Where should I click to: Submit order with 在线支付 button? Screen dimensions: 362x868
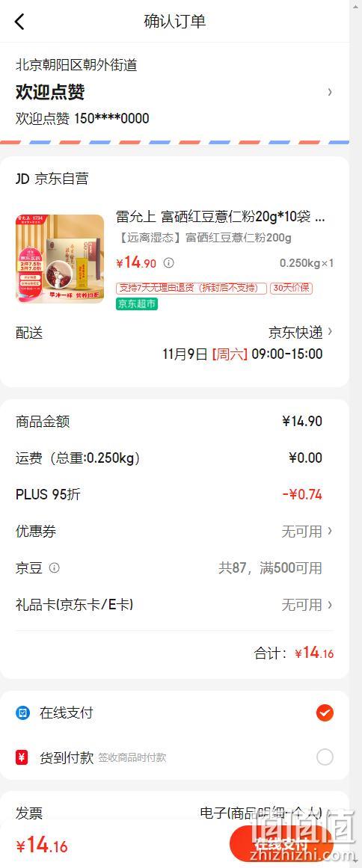click(x=281, y=846)
